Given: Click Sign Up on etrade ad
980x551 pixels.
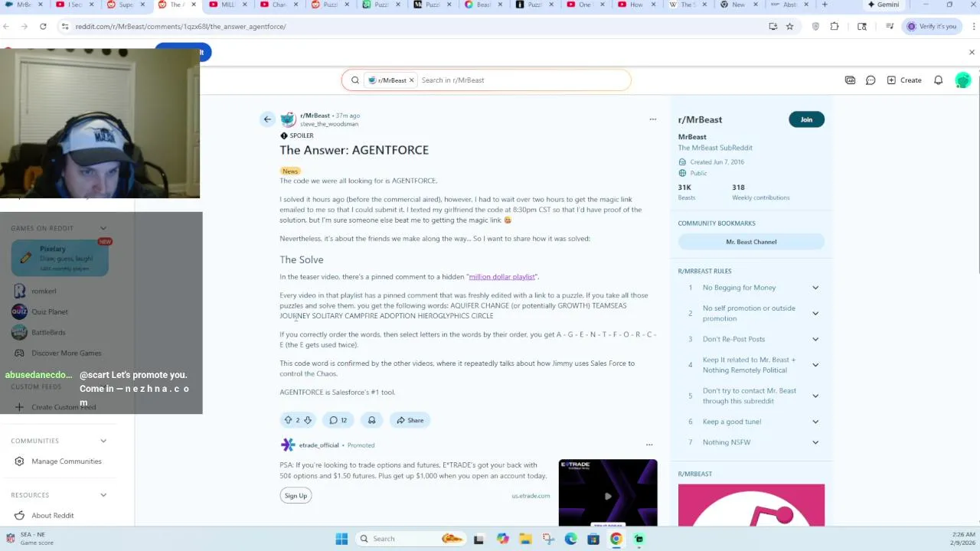Looking at the screenshot, I should pyautogui.click(x=296, y=496).
